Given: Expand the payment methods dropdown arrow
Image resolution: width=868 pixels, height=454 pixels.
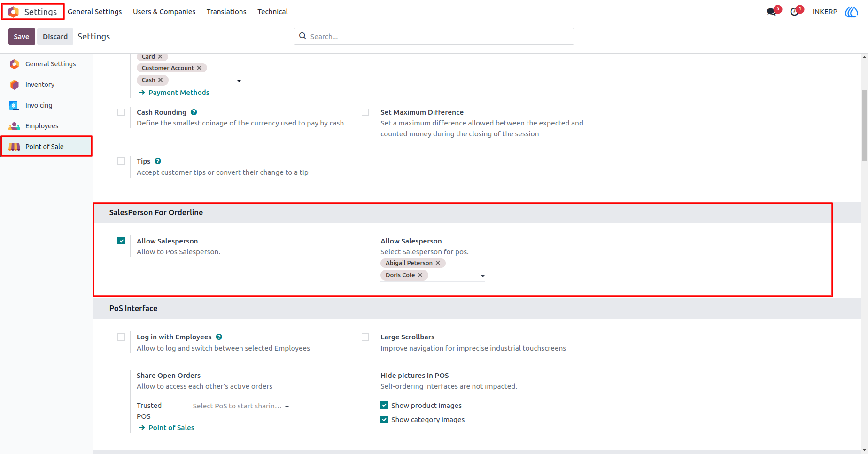Looking at the screenshot, I should 239,81.
